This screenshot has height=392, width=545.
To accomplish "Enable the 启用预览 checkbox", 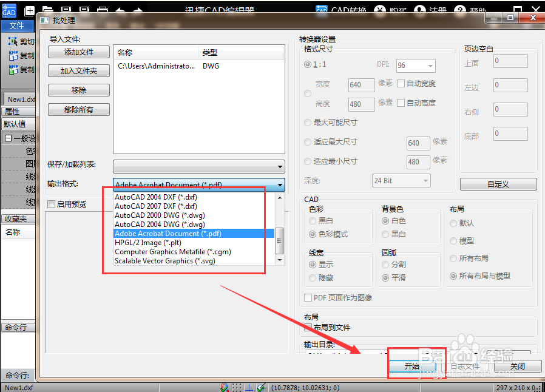I will pyautogui.click(x=51, y=204).
